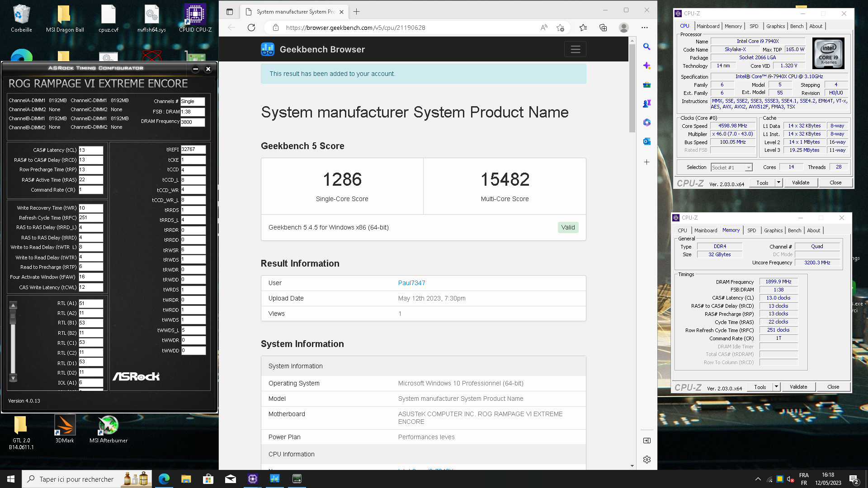
Task: Open the nvflsh64.sys file icon
Action: click(151, 19)
